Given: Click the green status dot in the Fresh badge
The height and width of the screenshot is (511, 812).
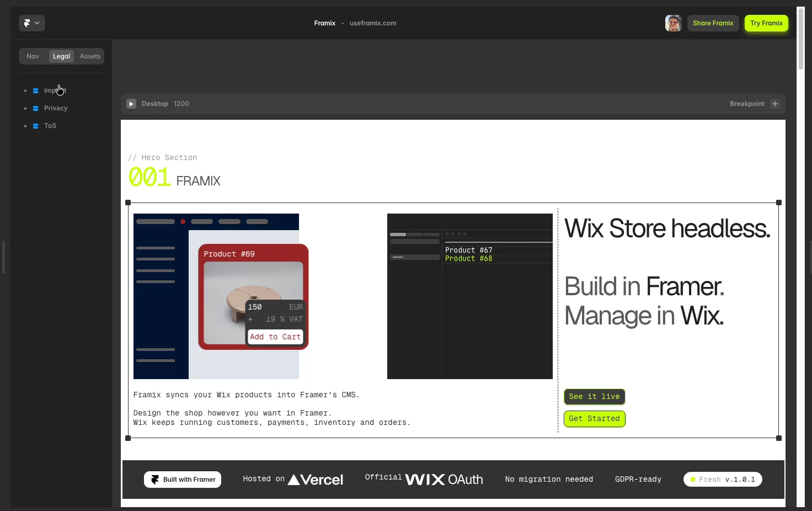Looking at the screenshot, I should (x=693, y=480).
